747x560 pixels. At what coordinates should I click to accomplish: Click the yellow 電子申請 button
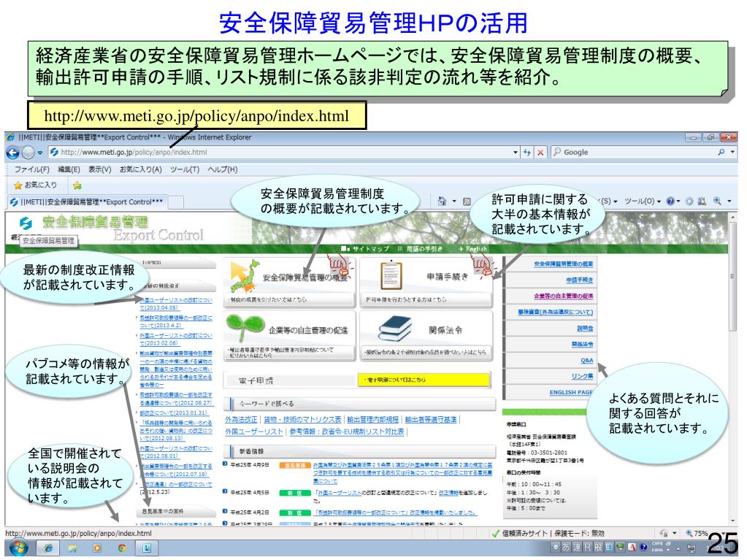coord(424,380)
